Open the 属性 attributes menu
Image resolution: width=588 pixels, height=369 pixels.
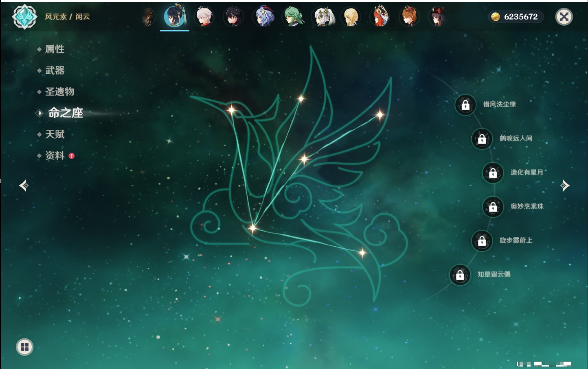(55, 49)
